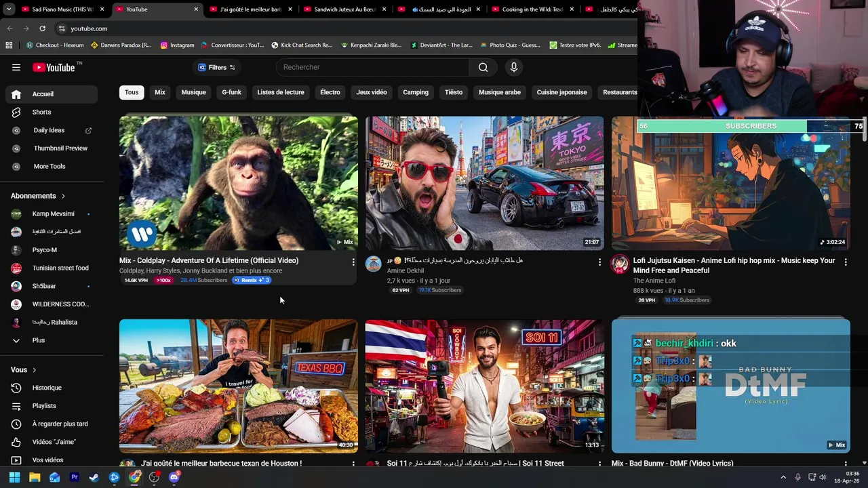Open Kamp Mevsimi subscription
This screenshot has width=868, height=488.
tap(52, 214)
